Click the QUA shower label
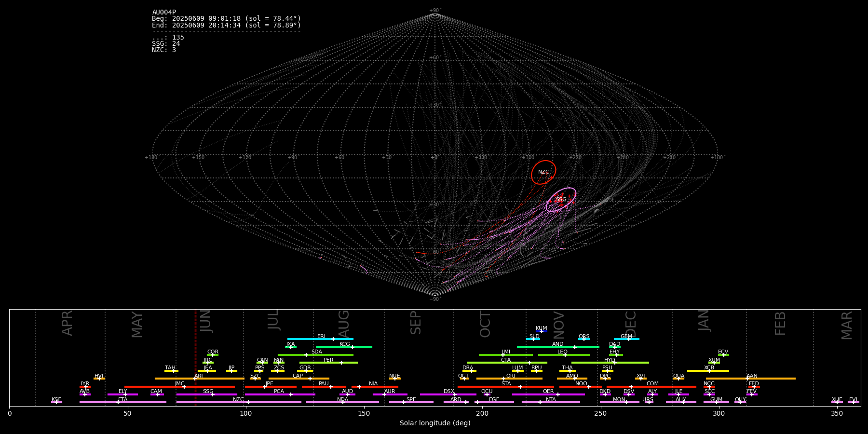The width and height of the screenshot is (868, 434). (x=678, y=376)
